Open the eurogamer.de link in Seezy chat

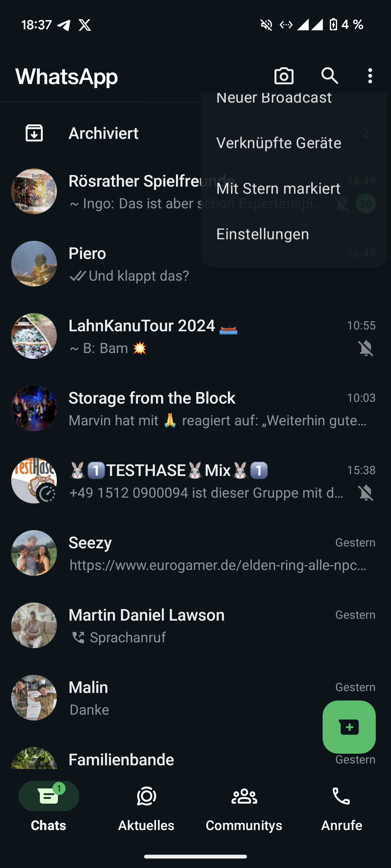(217, 565)
